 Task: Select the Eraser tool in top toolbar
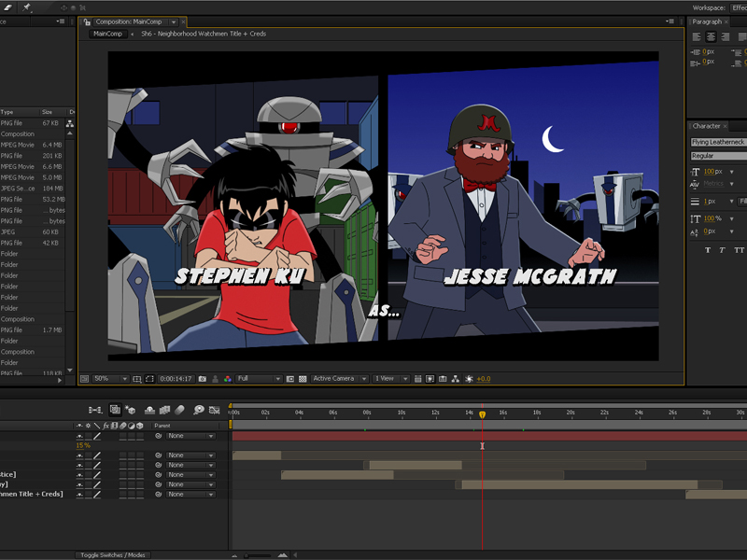coord(8,7)
